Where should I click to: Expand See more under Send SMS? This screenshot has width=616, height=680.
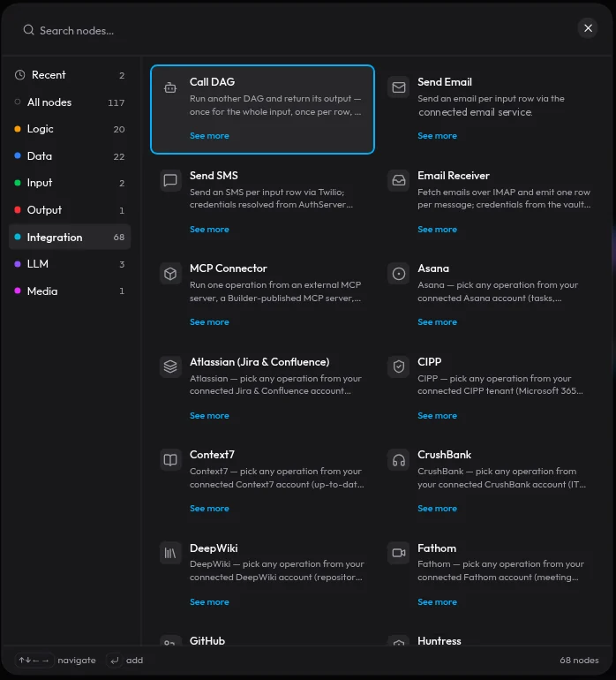coord(209,230)
